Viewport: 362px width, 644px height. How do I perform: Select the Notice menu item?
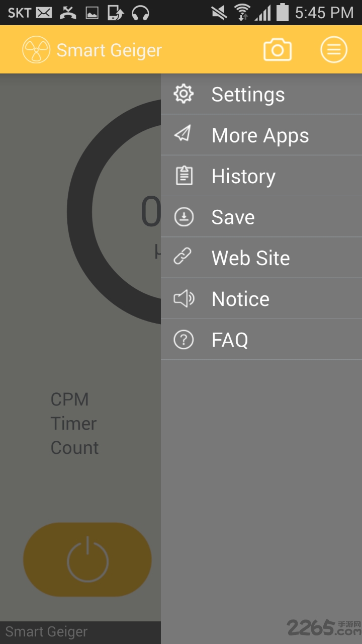point(240,299)
